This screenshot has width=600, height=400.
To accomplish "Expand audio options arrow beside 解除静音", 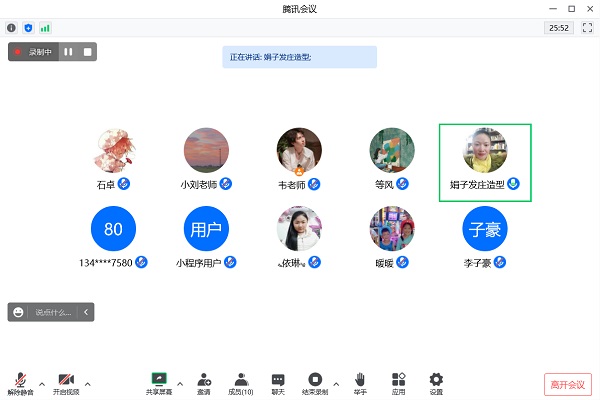I will pos(42,383).
